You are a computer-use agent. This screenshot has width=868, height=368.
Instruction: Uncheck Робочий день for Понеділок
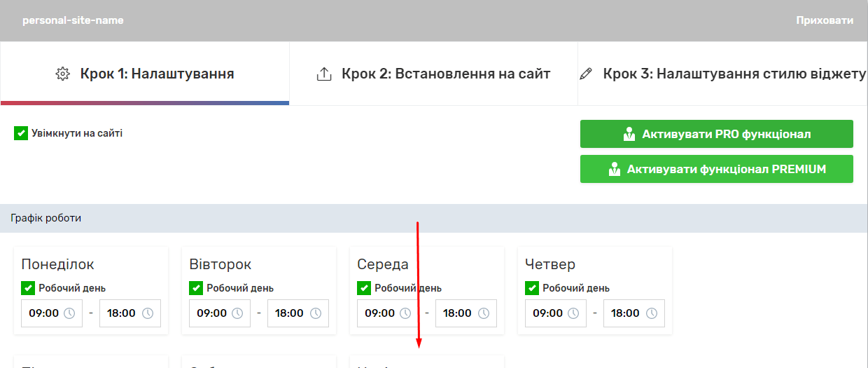click(x=28, y=288)
